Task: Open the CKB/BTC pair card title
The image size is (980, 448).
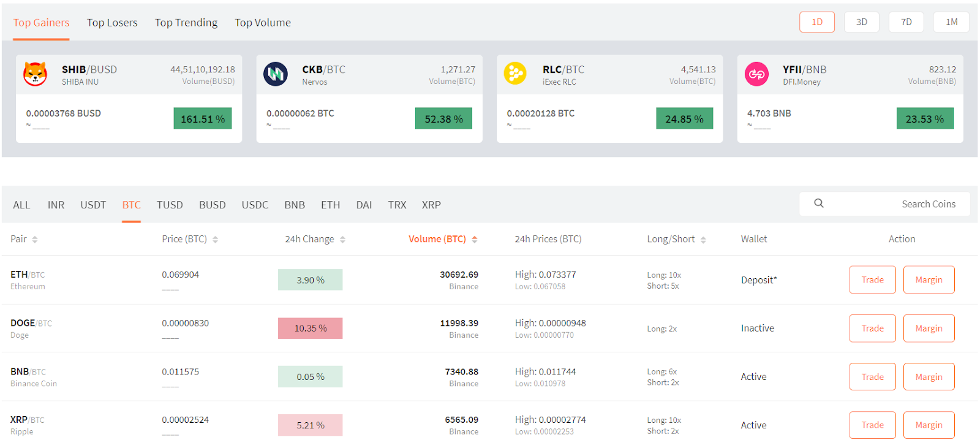Action: (323, 69)
